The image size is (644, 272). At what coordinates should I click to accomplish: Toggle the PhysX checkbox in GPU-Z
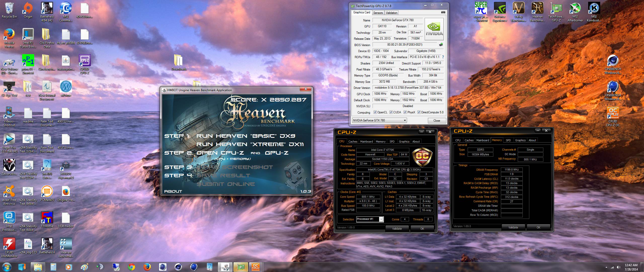(405, 112)
